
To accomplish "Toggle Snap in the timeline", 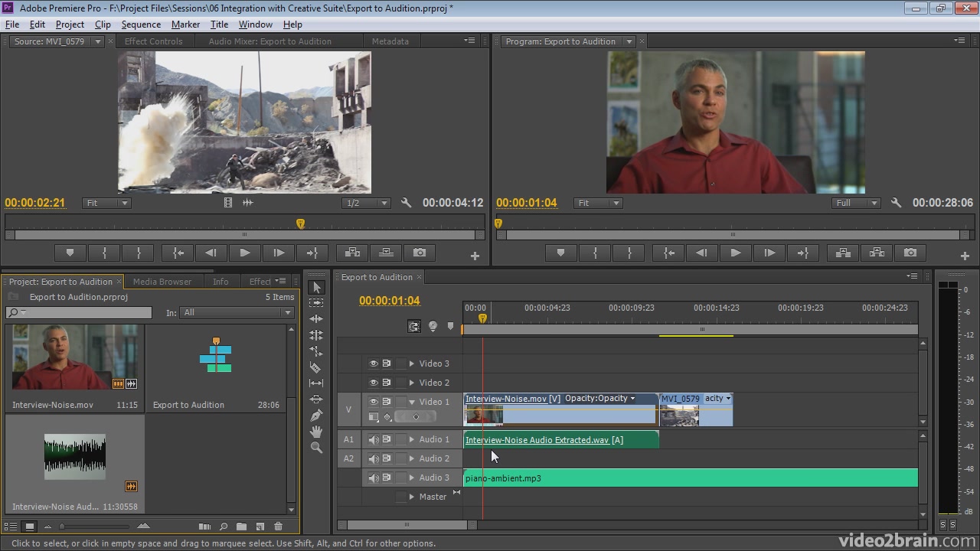I will pyautogui.click(x=414, y=327).
